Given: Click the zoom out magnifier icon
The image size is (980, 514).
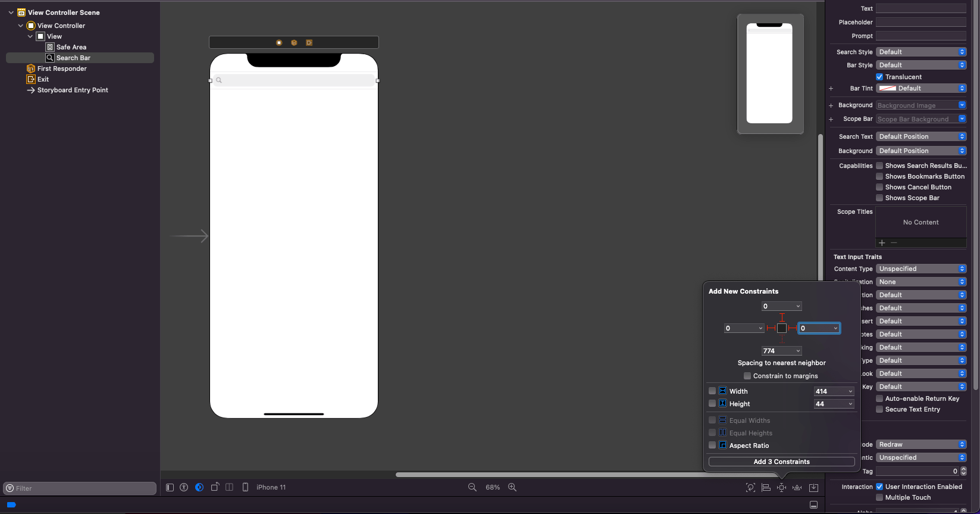Looking at the screenshot, I should (x=472, y=487).
